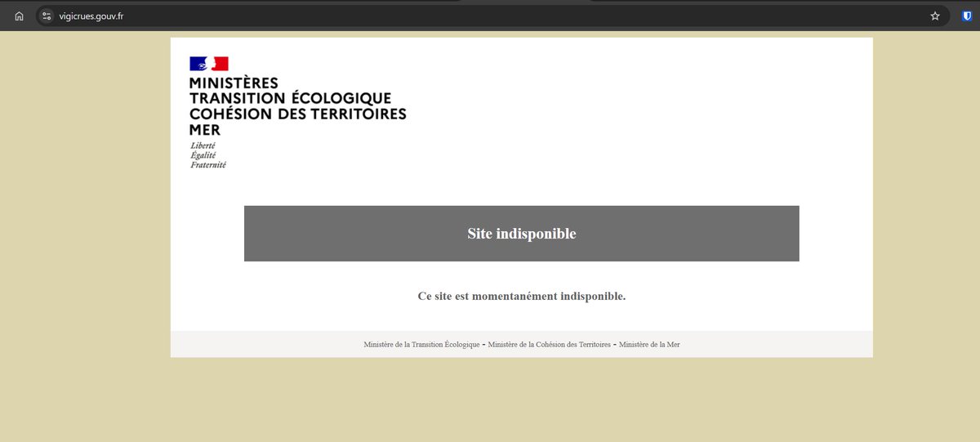The image size is (980, 442).
Task: Open Ministère de la Cohésion des Territoires link
Action: coord(549,345)
